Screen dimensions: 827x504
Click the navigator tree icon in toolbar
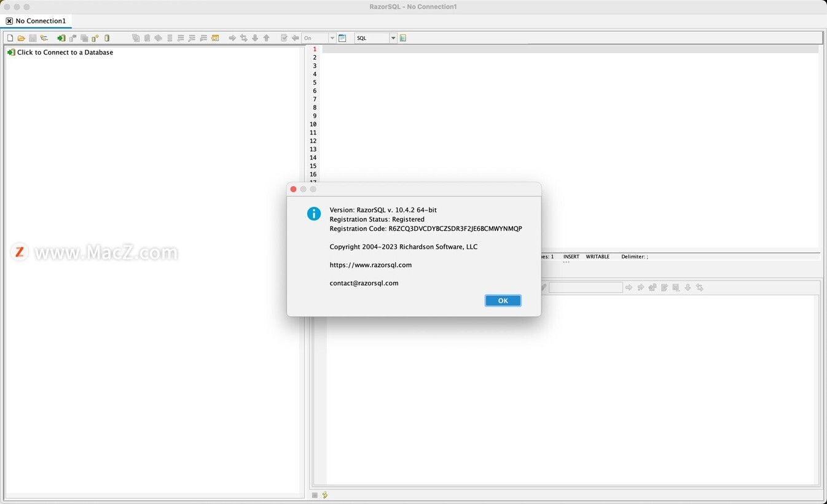[44, 38]
